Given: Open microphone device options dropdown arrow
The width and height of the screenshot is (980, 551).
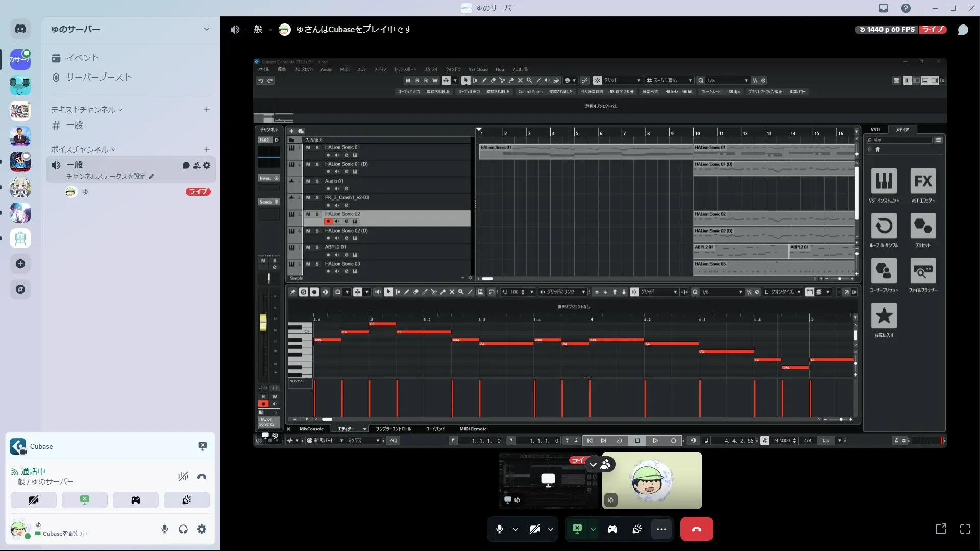Looking at the screenshot, I should (516, 529).
